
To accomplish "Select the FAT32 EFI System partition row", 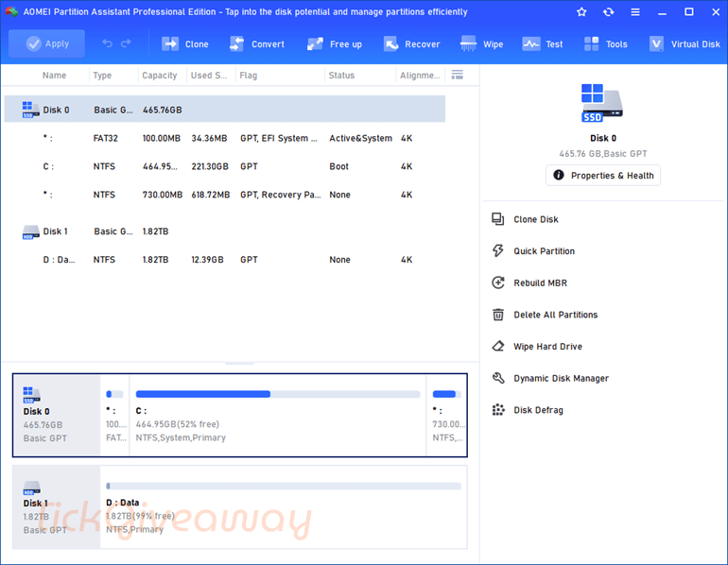I will pos(225,138).
